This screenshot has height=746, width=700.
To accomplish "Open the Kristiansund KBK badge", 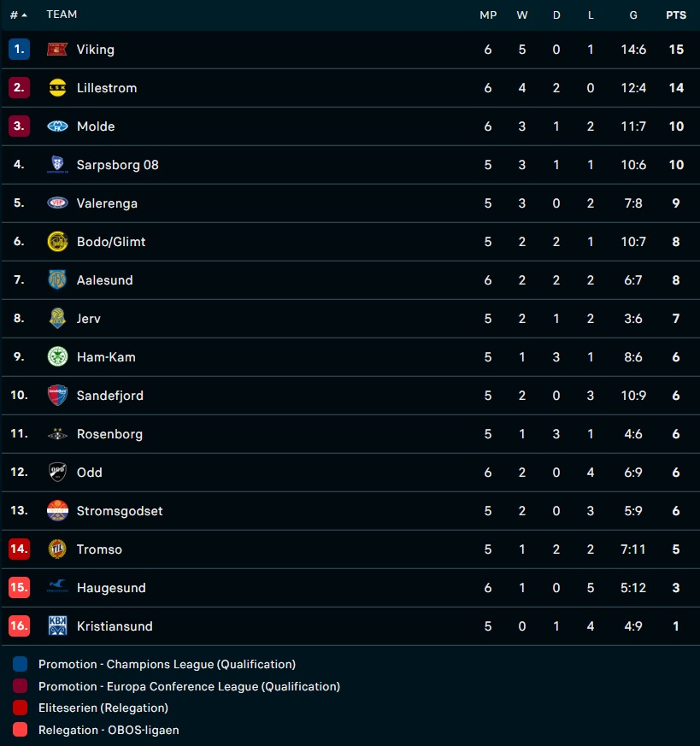I will tap(57, 626).
